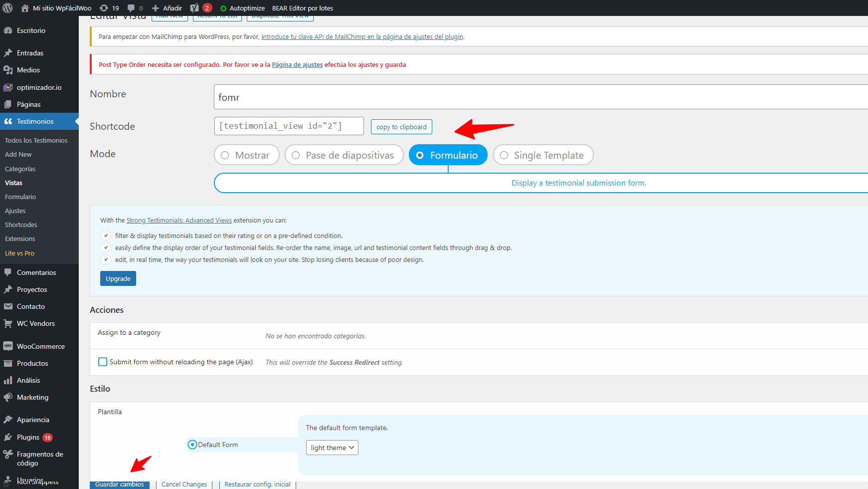Open the comments bubble icon in admin bar
Image resolution: width=868 pixels, height=489 pixels.
131,8
